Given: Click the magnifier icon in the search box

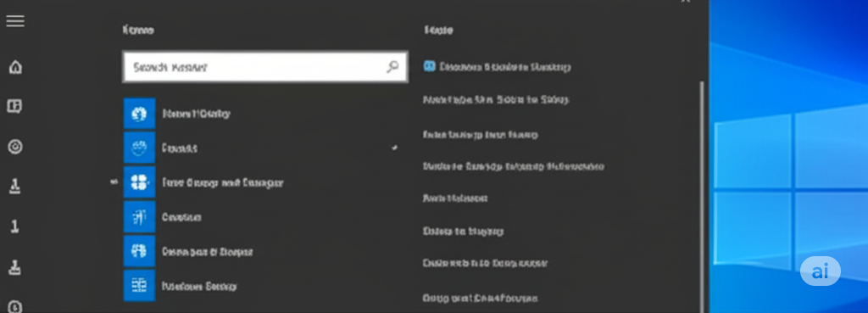Looking at the screenshot, I should point(392,67).
